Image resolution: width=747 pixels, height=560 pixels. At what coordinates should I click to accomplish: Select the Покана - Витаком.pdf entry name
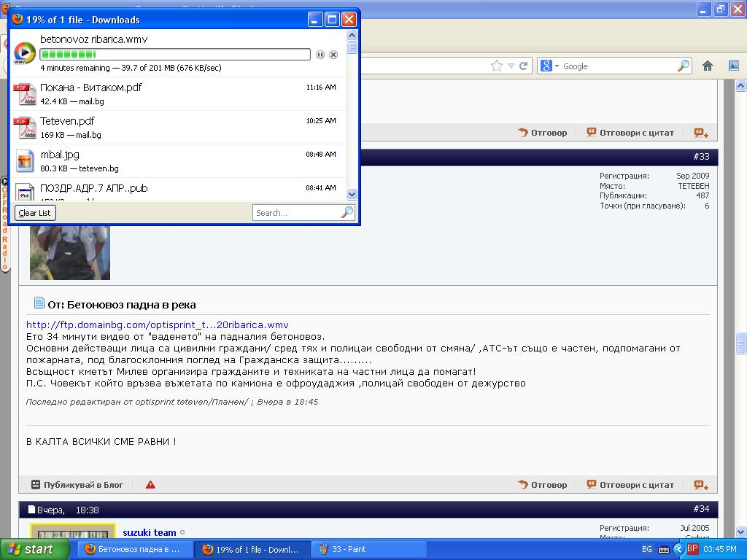pyautogui.click(x=91, y=87)
